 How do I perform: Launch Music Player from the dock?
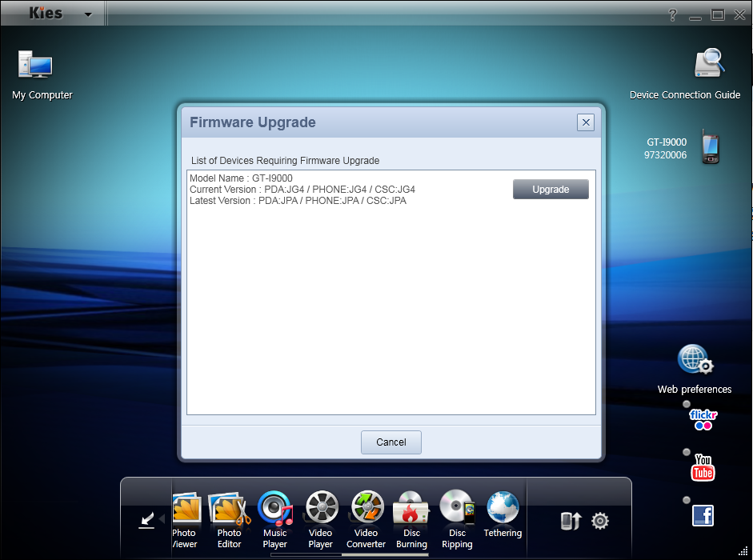[275, 508]
